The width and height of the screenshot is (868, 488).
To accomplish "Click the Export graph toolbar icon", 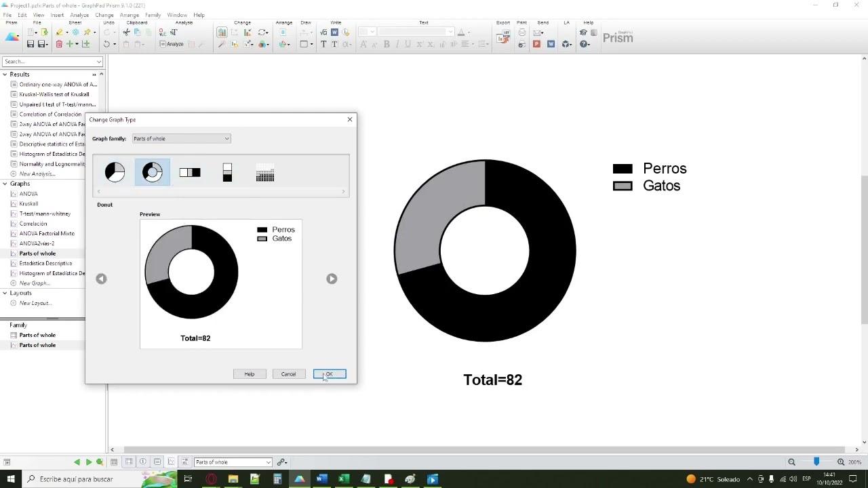I will (x=503, y=37).
